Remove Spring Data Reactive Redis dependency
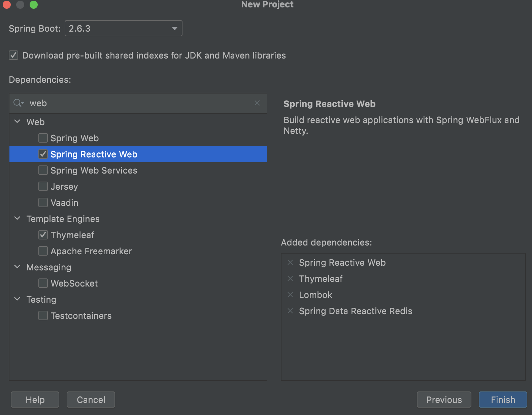 pyautogui.click(x=290, y=311)
